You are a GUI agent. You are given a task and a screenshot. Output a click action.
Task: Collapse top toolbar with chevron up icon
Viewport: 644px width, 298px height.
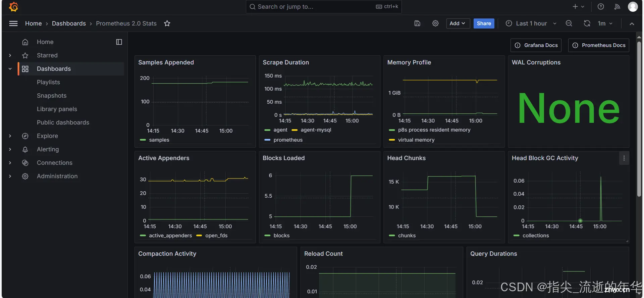click(632, 23)
